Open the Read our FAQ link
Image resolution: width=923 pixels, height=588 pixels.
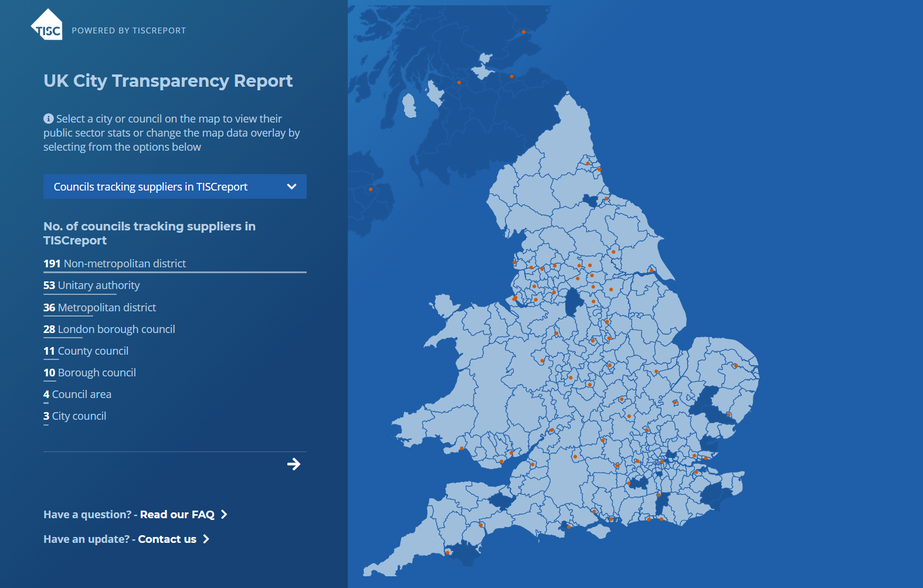(177, 515)
